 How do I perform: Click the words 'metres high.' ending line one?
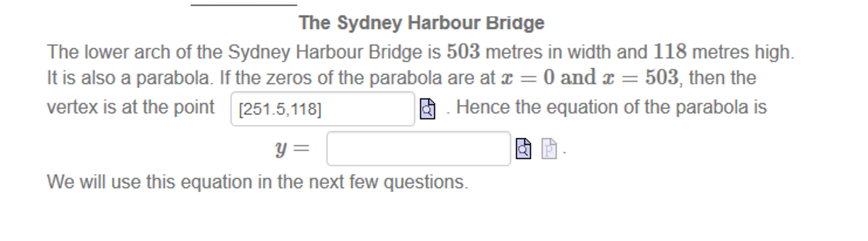[x=743, y=52]
